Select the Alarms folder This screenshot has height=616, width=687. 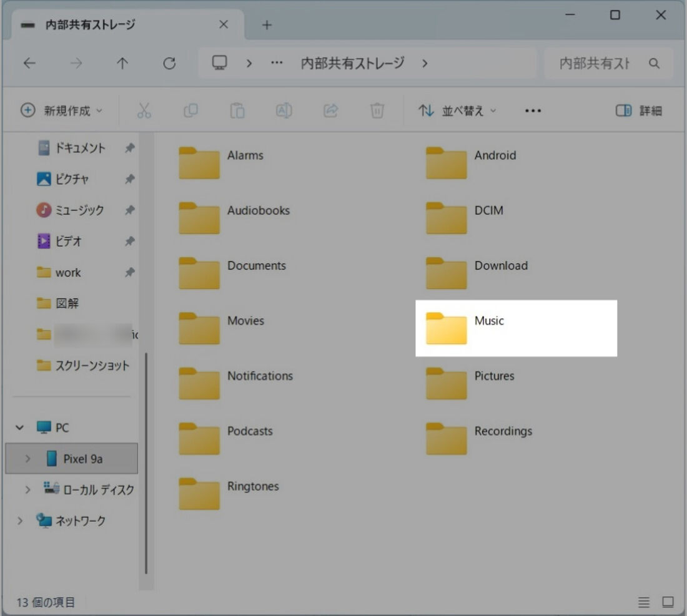click(221, 162)
